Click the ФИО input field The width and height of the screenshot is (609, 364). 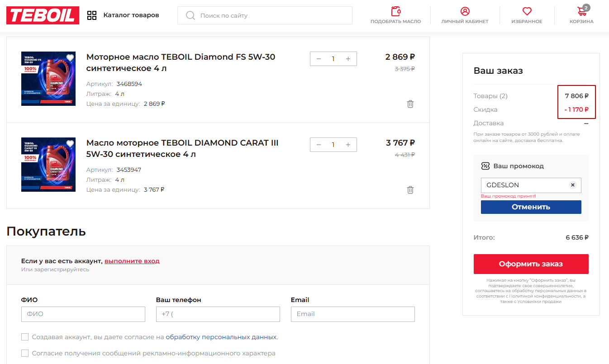click(x=83, y=314)
